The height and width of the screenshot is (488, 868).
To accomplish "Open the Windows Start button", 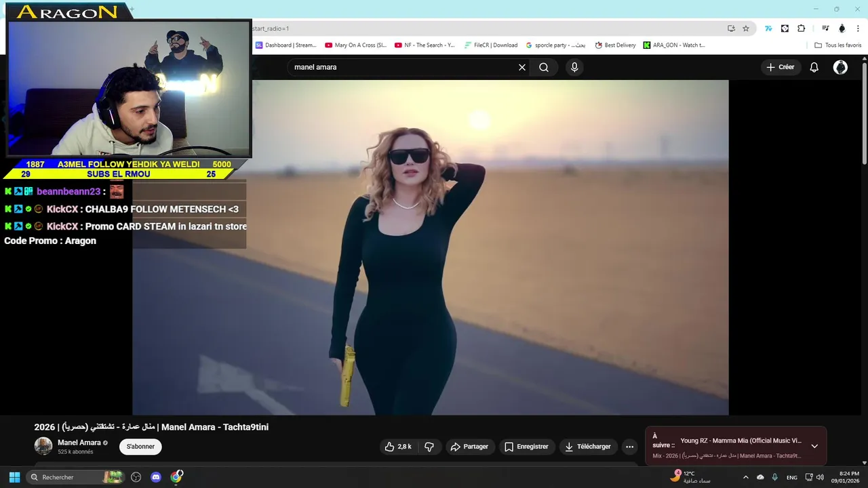I will coord(14,477).
